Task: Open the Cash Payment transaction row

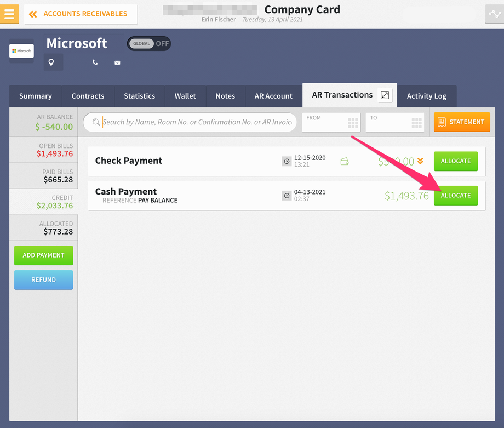Action: coord(287,196)
